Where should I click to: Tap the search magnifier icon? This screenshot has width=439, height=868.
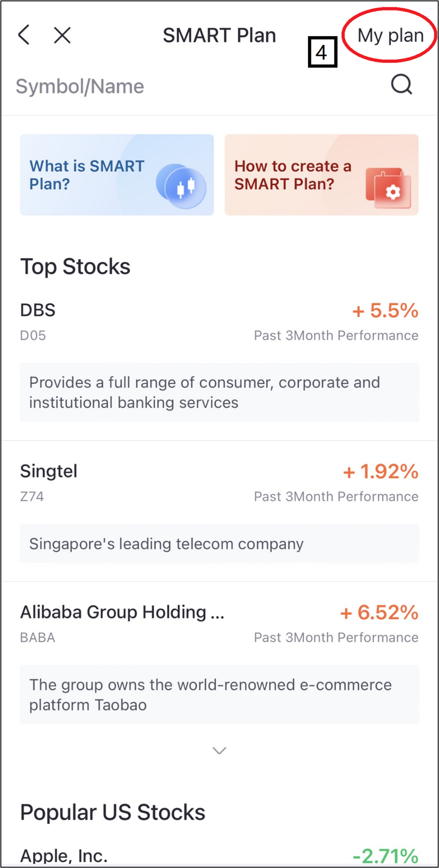coord(402,84)
